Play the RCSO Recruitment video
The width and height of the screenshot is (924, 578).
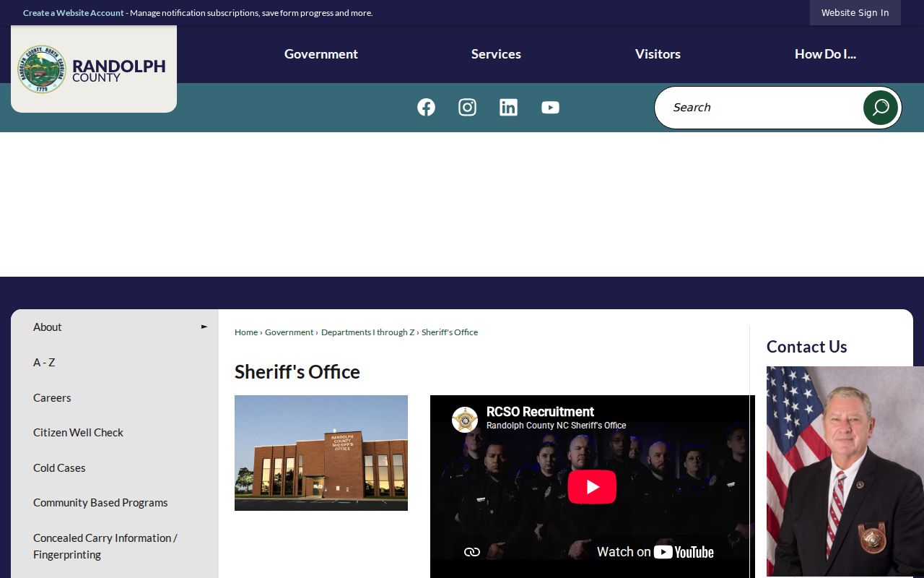click(592, 487)
